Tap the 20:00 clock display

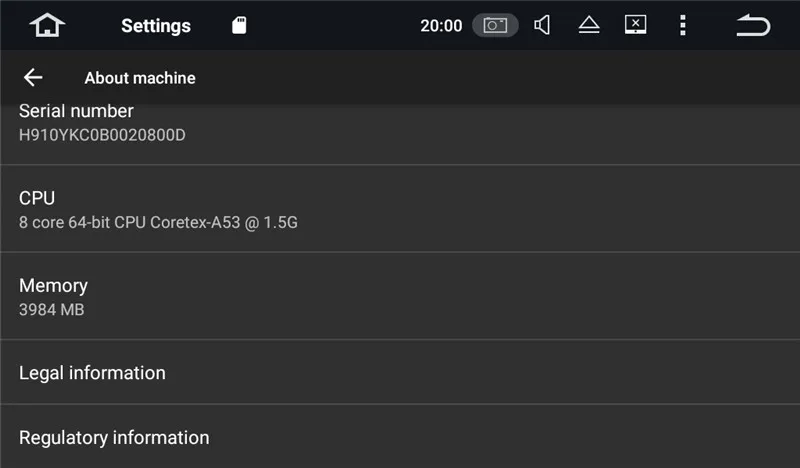tap(441, 26)
